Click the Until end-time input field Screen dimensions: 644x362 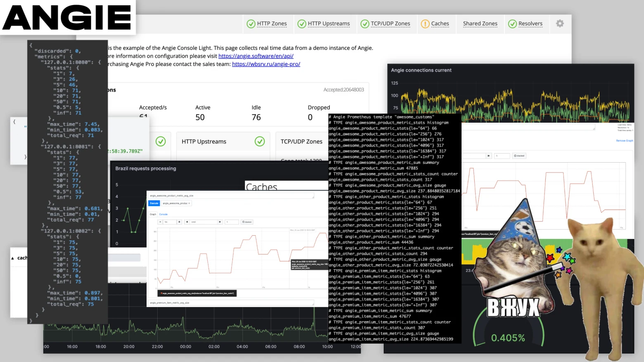204,222
